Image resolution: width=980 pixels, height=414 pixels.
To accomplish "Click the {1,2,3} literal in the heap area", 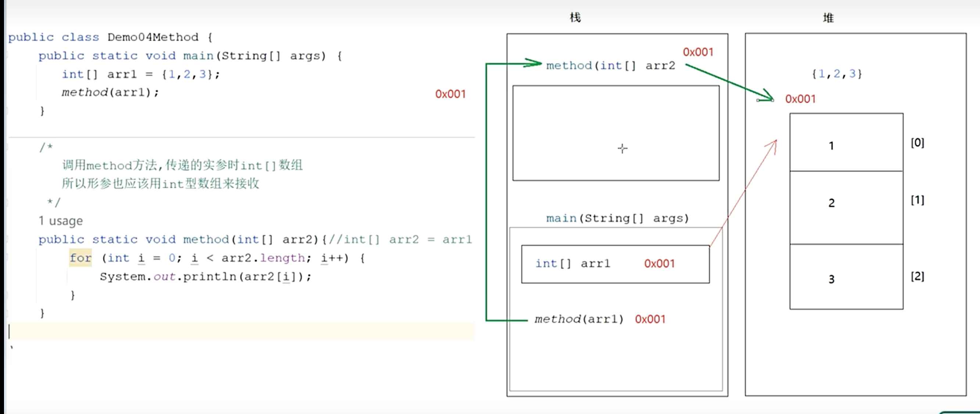I will click(837, 74).
